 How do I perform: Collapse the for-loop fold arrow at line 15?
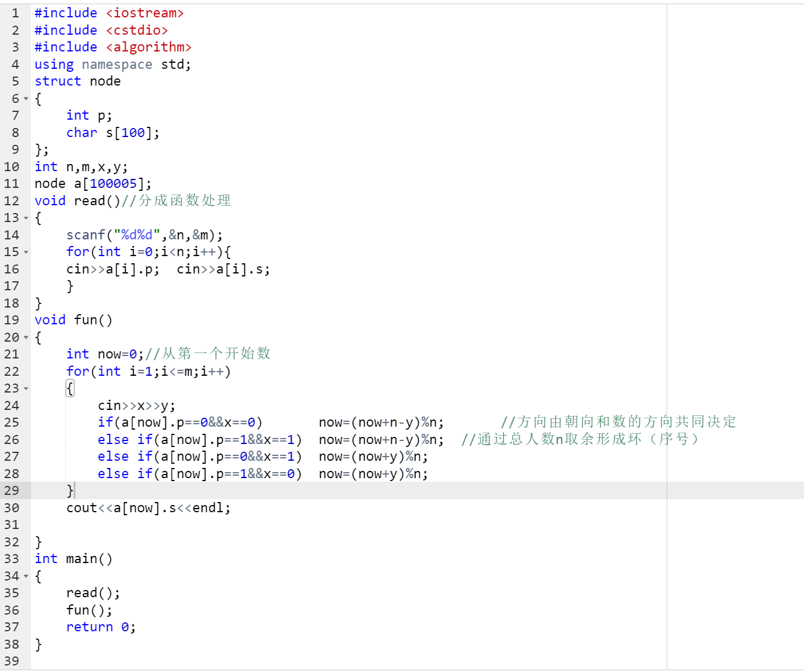click(x=26, y=252)
